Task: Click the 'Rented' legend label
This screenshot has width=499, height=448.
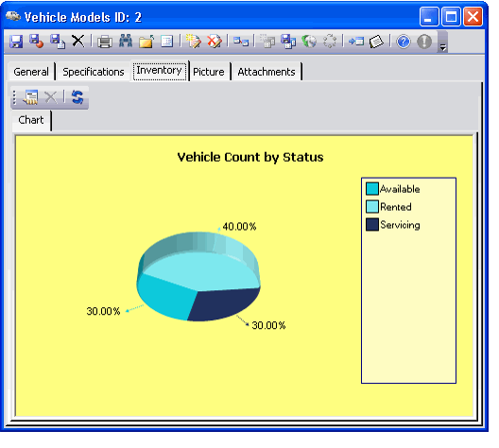Action: [x=396, y=207]
